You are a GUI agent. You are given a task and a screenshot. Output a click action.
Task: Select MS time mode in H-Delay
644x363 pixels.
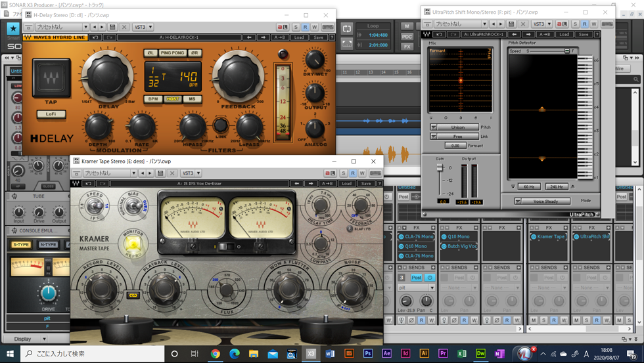pyautogui.click(x=192, y=99)
